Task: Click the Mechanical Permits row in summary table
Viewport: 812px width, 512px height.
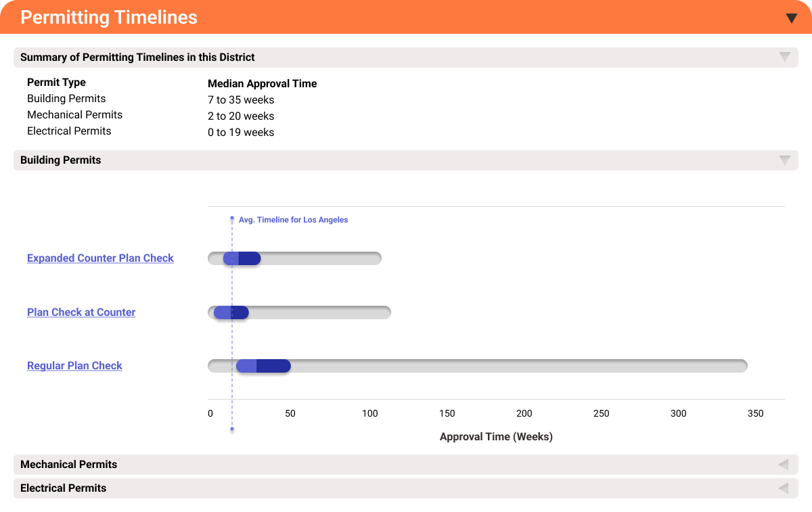Action: coord(75,115)
